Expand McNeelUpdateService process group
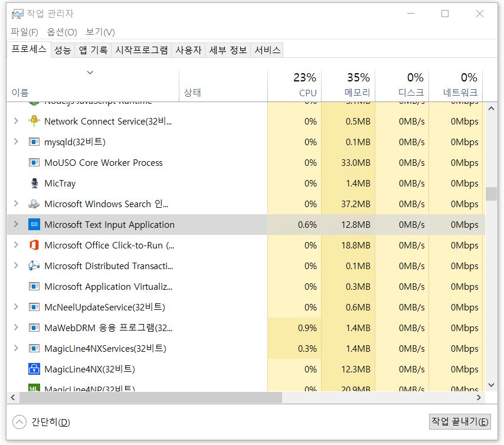 (x=16, y=307)
